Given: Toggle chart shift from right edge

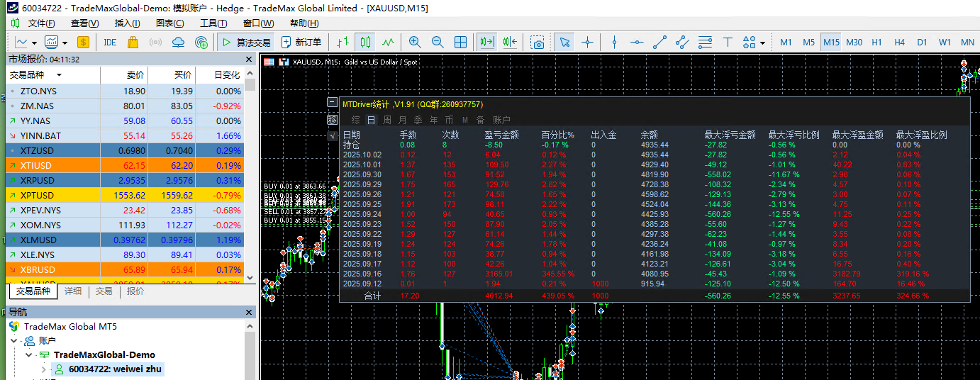Looking at the screenshot, I should [510, 43].
